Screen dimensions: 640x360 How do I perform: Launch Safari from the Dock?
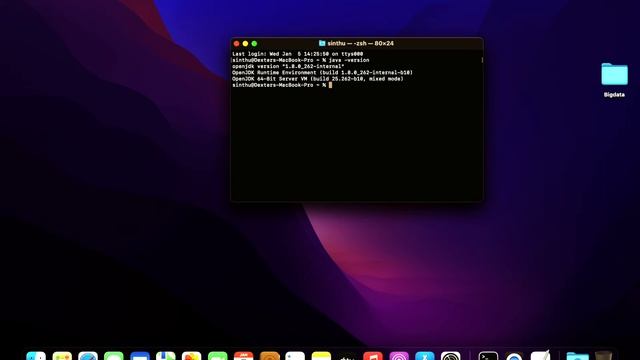88,356
